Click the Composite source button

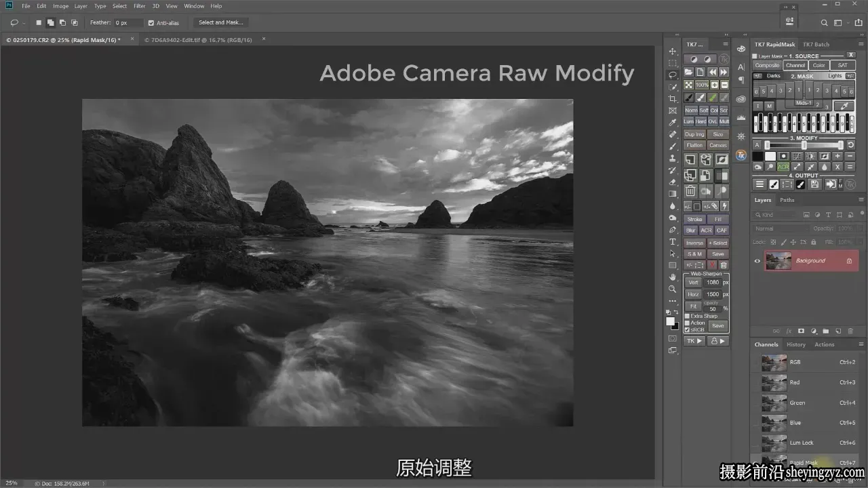pyautogui.click(x=768, y=66)
